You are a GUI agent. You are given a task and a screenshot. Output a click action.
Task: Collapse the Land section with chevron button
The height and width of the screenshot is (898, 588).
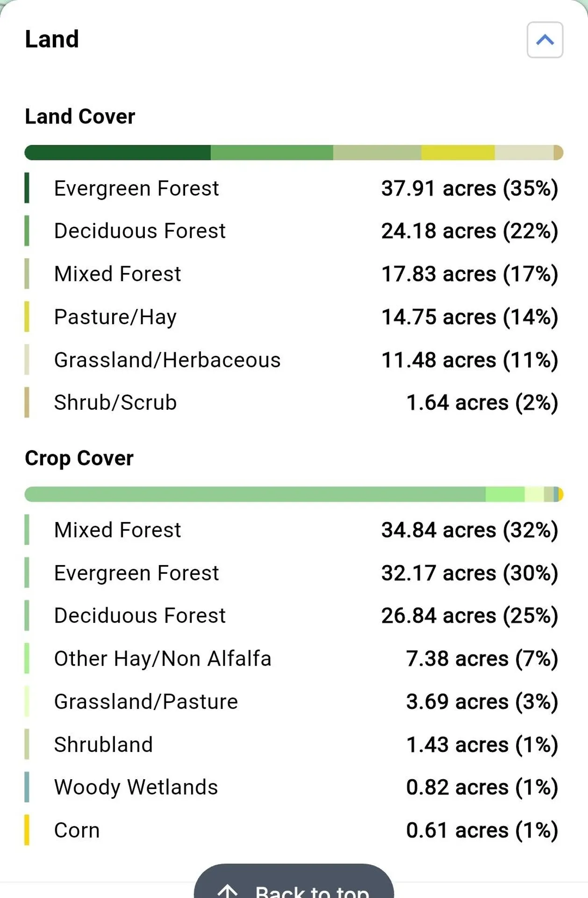pyautogui.click(x=545, y=40)
